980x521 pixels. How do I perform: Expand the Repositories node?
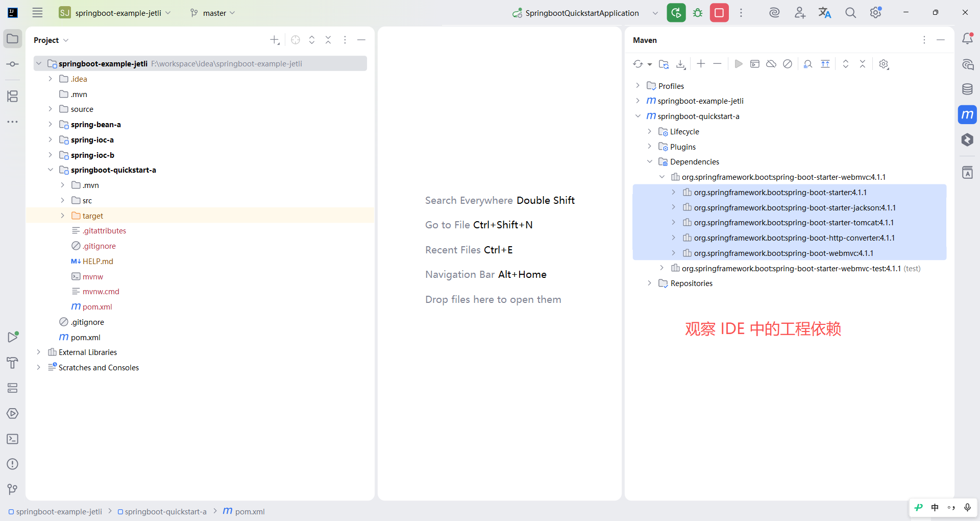point(650,283)
